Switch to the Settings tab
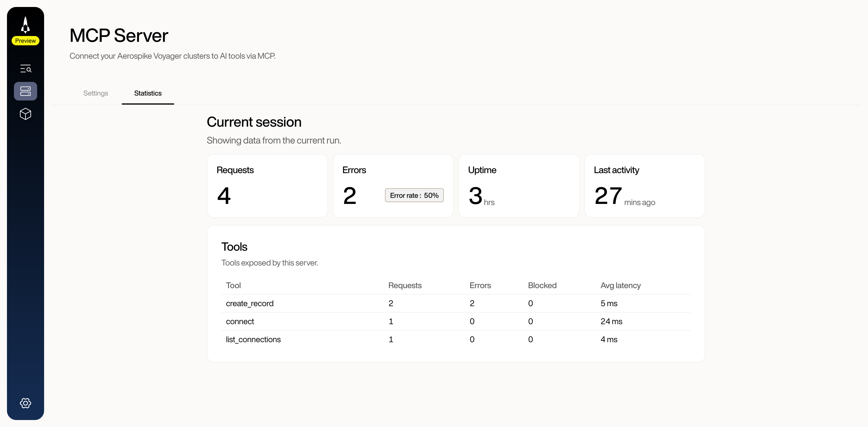The height and width of the screenshot is (427, 868). [x=95, y=94]
